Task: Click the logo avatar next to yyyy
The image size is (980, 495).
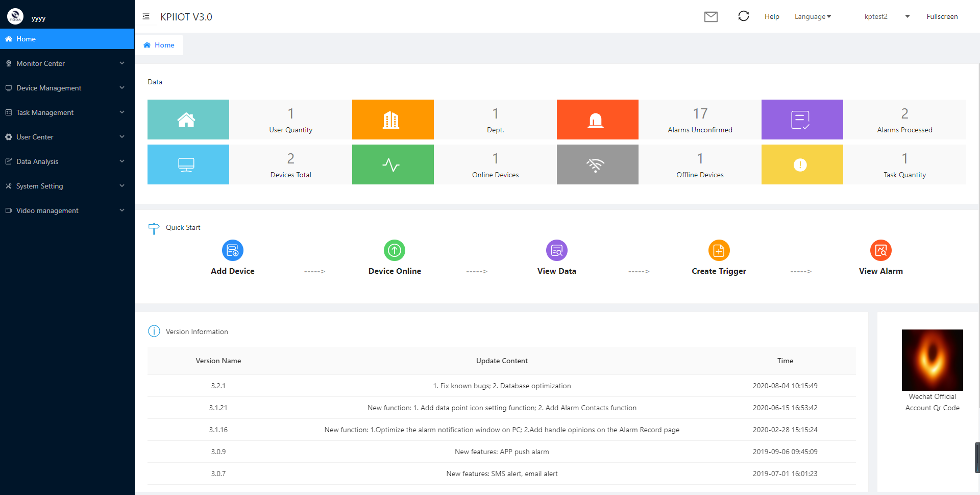Action: 15,16
